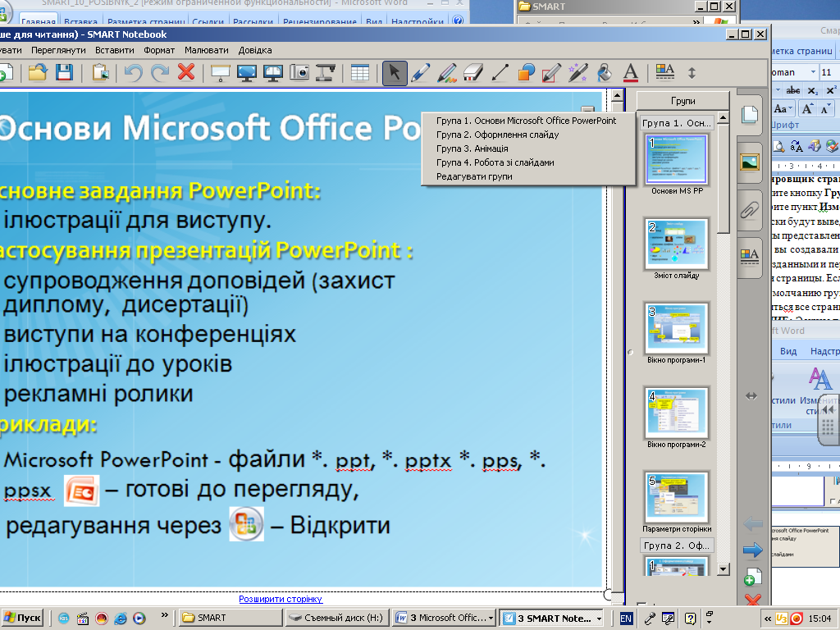
Task: Select thumbnail Параметри сторінки
Action: tap(677, 497)
